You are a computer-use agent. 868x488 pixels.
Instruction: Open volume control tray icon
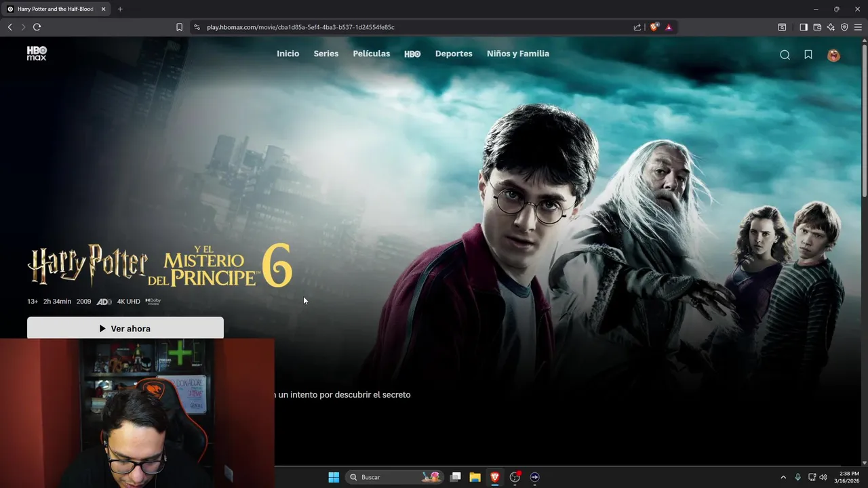[x=823, y=477]
